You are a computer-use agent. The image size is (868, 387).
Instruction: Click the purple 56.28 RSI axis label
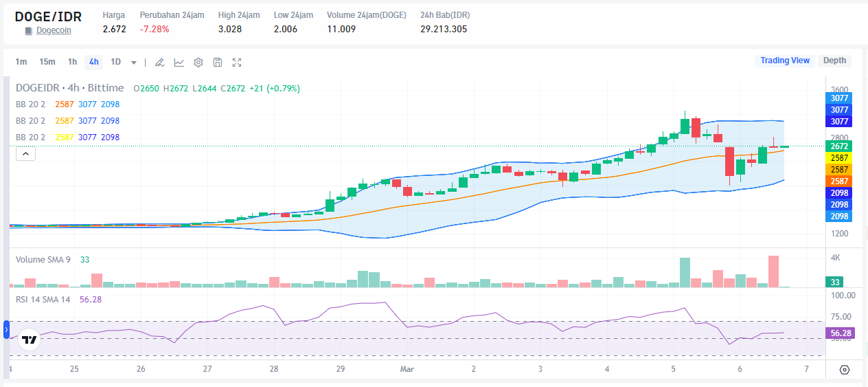[x=841, y=333]
